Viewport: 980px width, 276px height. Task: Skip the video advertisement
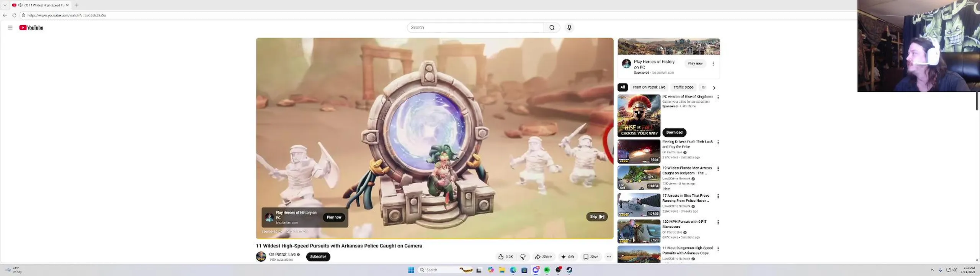pyautogui.click(x=597, y=217)
